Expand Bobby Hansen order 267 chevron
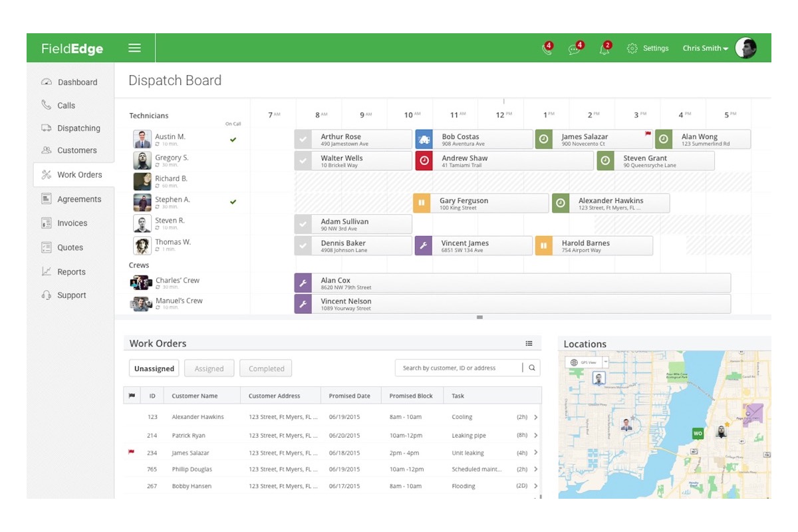Image resolution: width=798 pixels, height=532 pixels. coord(536,486)
